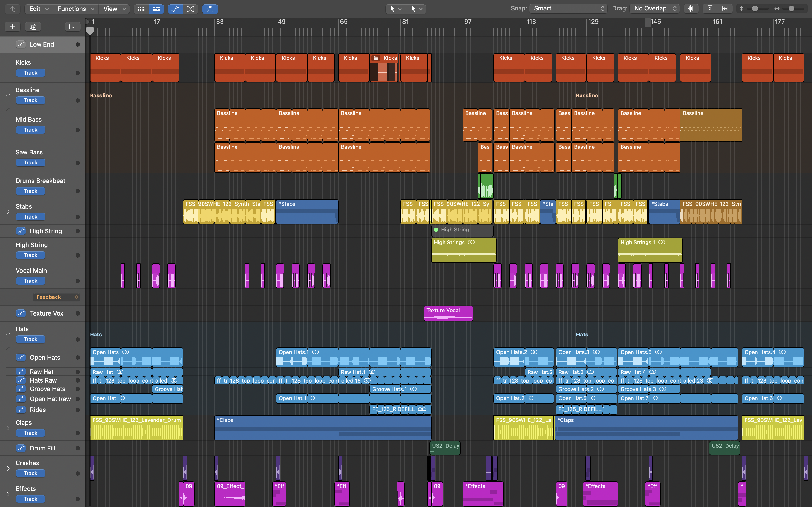Toggle automation on the Open Hats track
Screen dimensions: 812x507
click(x=21, y=358)
